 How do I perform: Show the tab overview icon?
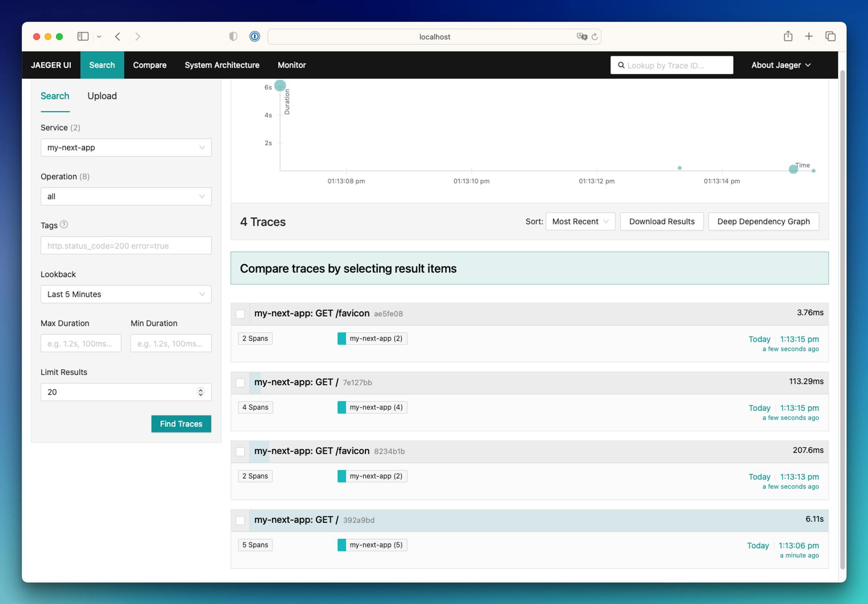[830, 36]
